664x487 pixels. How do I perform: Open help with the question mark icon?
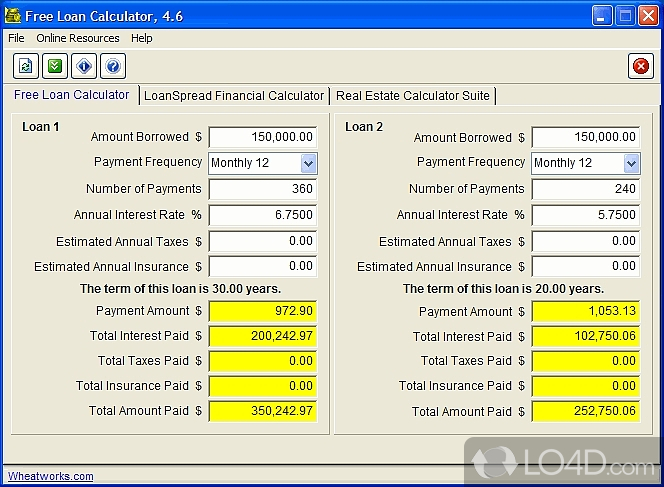point(113,67)
